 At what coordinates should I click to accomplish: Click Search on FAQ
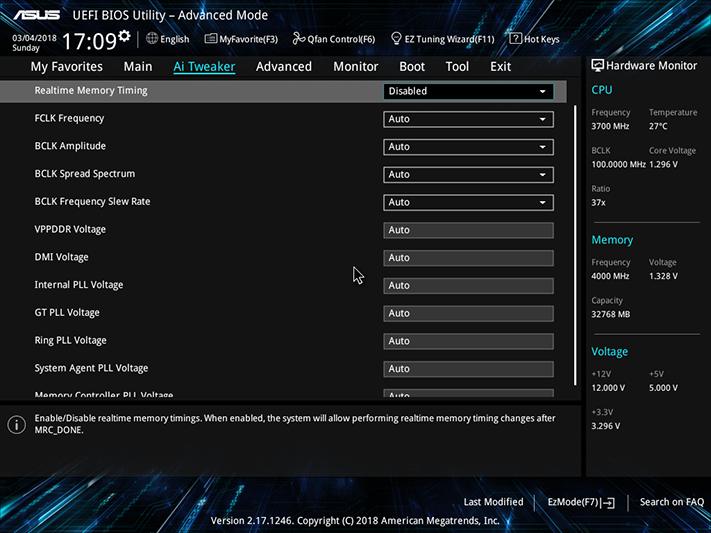click(x=672, y=502)
